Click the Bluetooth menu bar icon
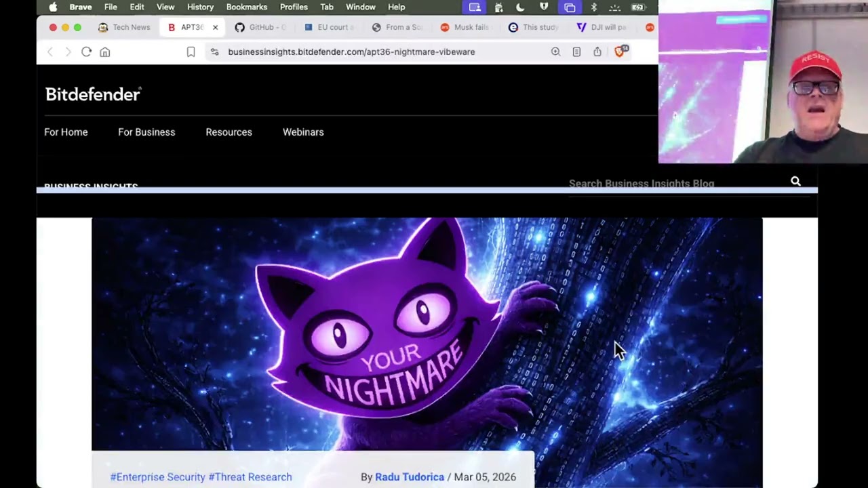This screenshot has height=488, width=868. coord(594,7)
